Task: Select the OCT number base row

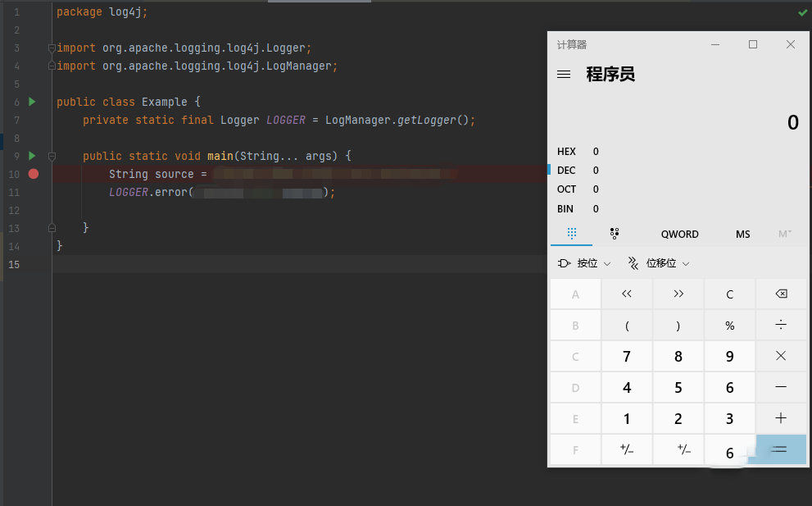Action: coord(678,189)
